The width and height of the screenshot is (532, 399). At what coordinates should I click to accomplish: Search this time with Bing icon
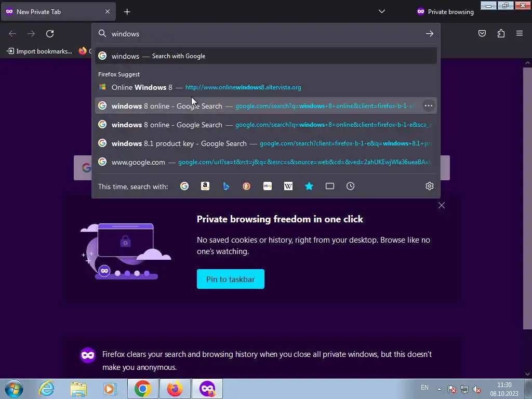click(x=226, y=186)
